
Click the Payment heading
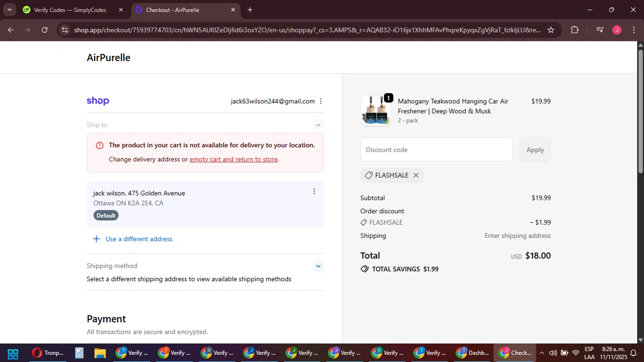[106, 319]
